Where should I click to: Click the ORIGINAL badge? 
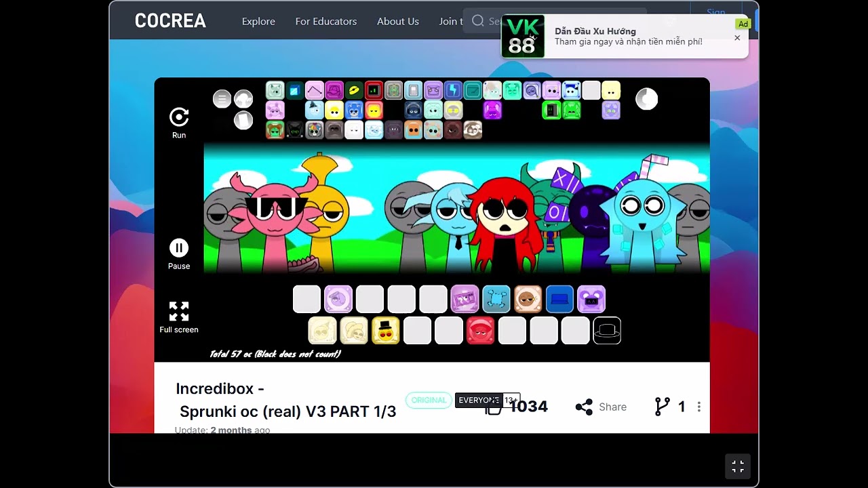click(429, 400)
